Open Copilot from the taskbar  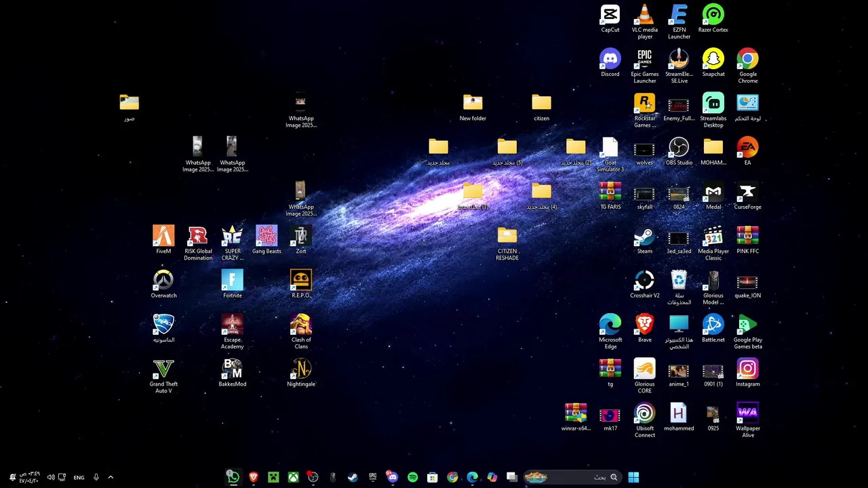pyautogui.click(x=492, y=477)
